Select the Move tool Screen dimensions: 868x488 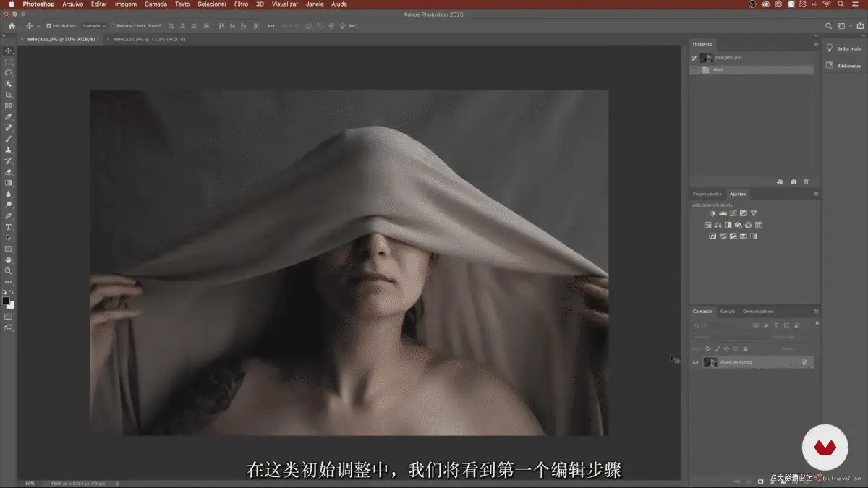click(x=9, y=51)
